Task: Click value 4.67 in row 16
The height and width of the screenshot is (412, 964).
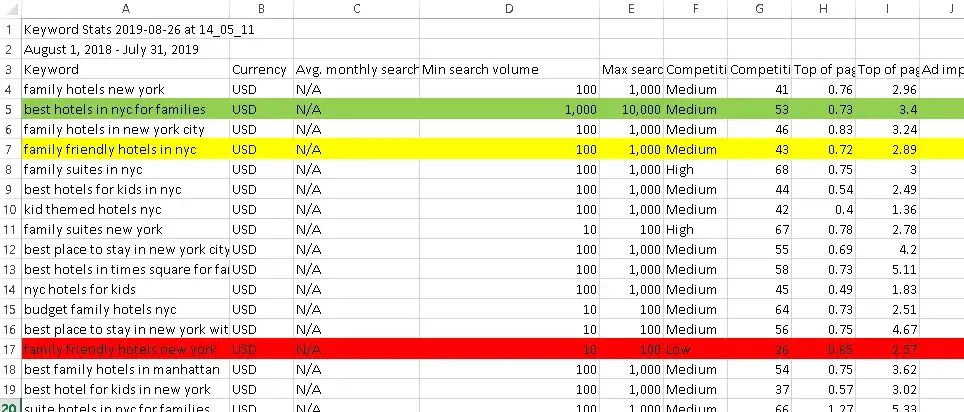Action: click(887, 330)
